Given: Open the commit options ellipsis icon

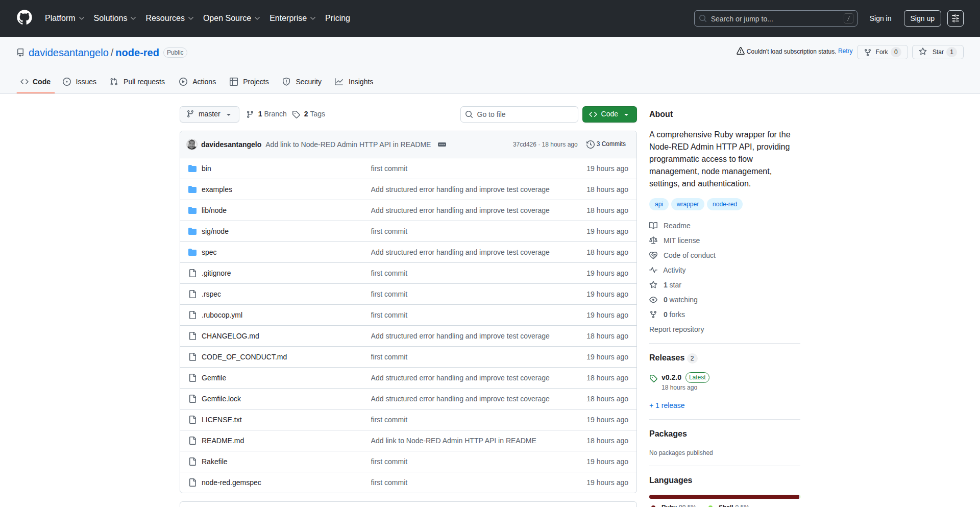Looking at the screenshot, I should point(442,144).
